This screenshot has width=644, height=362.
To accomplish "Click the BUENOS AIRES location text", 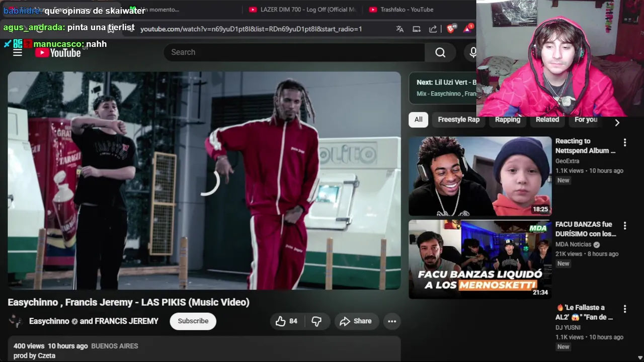I will point(115,346).
